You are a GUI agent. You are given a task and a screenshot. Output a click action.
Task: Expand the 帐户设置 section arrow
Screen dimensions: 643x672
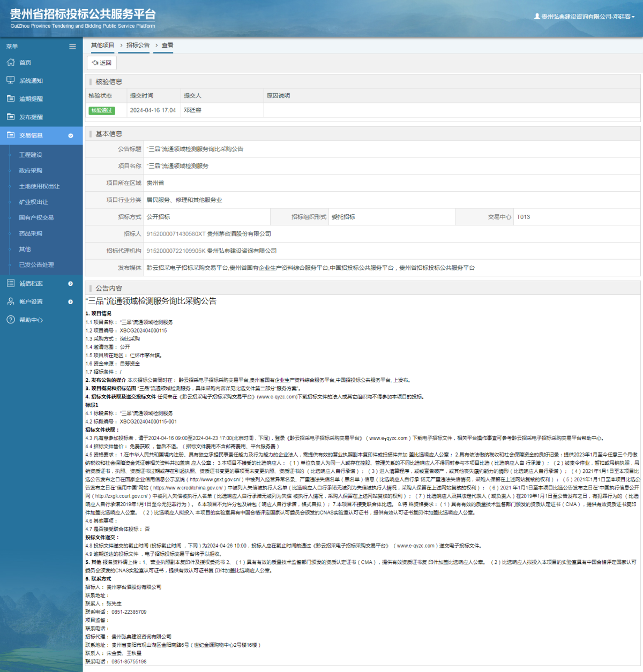[71, 301]
